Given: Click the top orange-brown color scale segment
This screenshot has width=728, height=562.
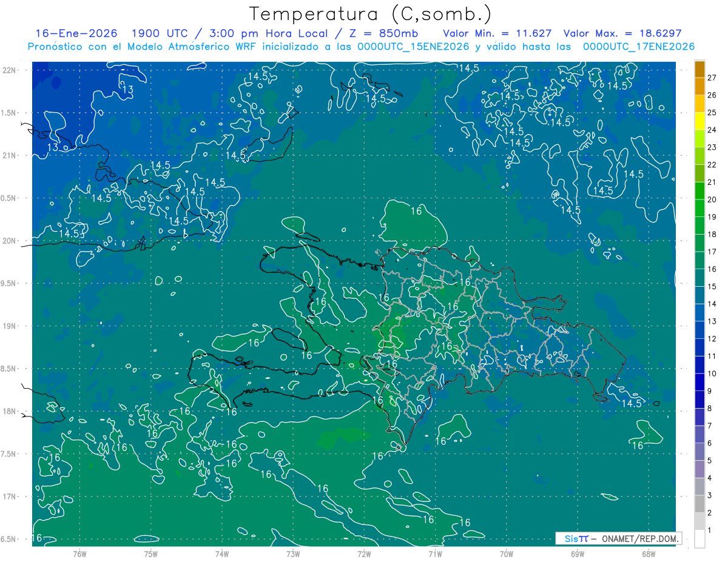Looking at the screenshot, I should tap(700, 69).
